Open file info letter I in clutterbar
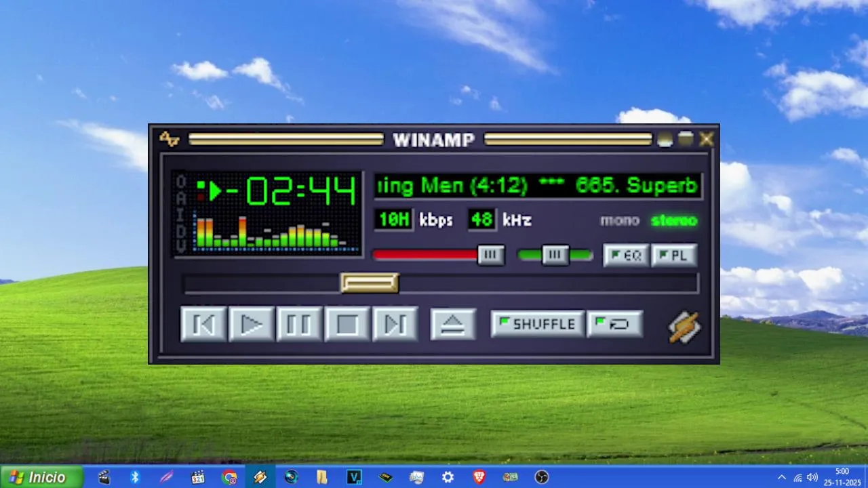Image resolution: width=868 pixels, height=488 pixels. click(181, 214)
